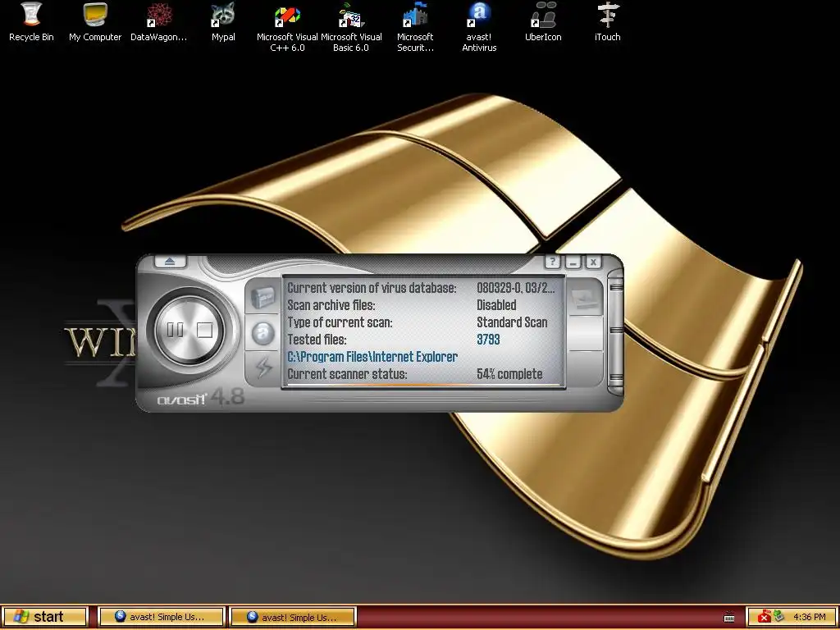Click 'Current version of virus database' label
Viewport: 840px width, 630px height.
pyautogui.click(x=372, y=288)
